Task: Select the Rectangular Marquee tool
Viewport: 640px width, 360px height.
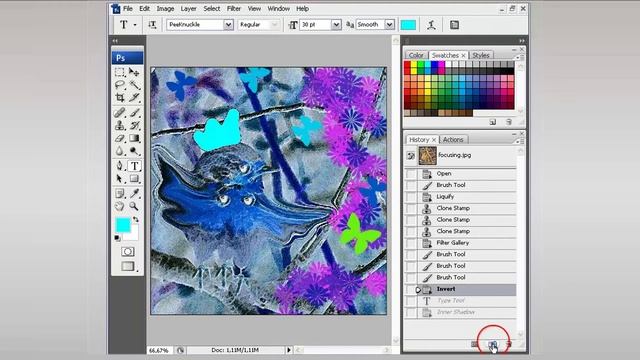Action: 120,72
